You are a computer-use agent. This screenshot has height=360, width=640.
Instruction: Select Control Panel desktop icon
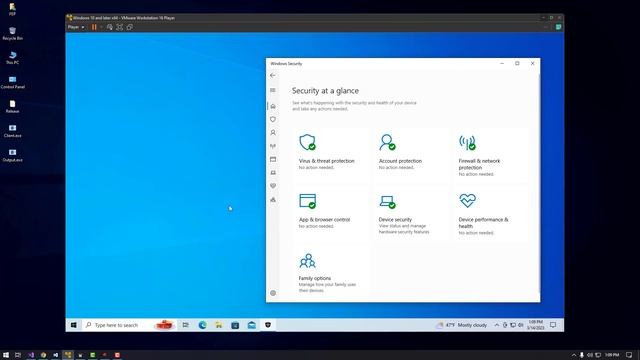(13, 82)
